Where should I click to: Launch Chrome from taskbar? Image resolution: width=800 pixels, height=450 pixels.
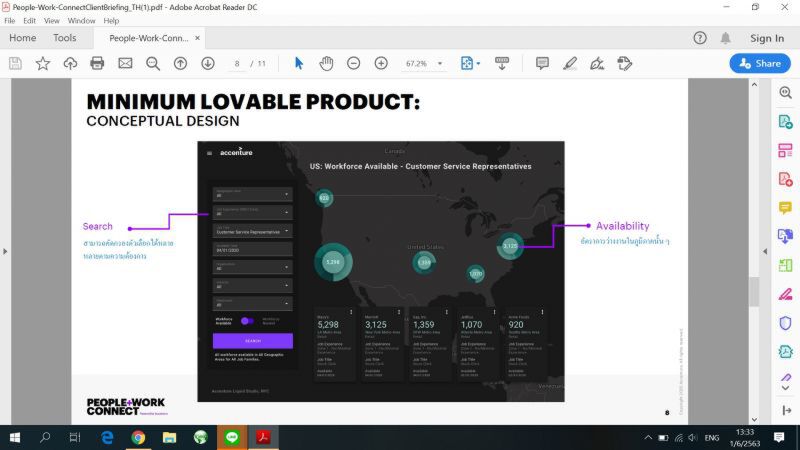[138, 437]
